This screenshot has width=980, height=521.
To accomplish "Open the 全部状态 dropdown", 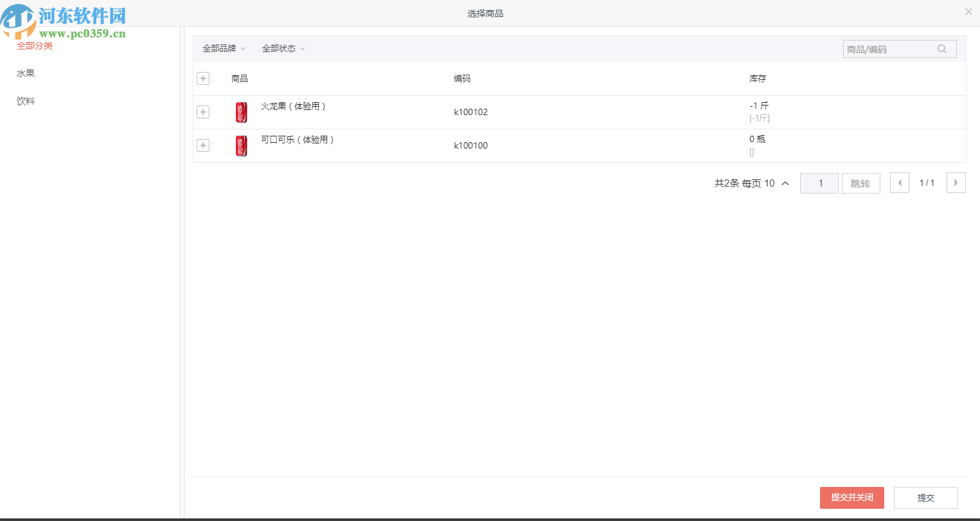I will coord(284,49).
